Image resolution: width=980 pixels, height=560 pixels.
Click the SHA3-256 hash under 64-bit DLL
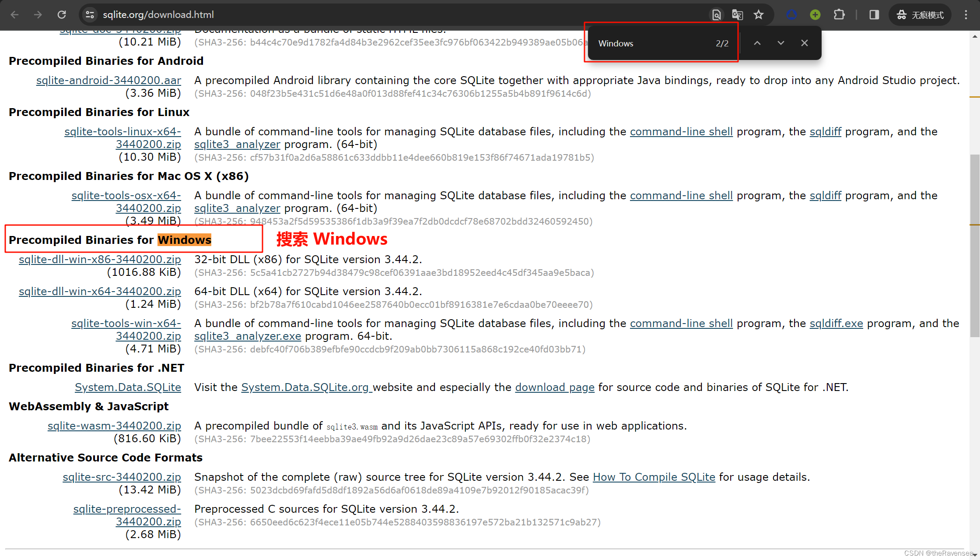(393, 304)
